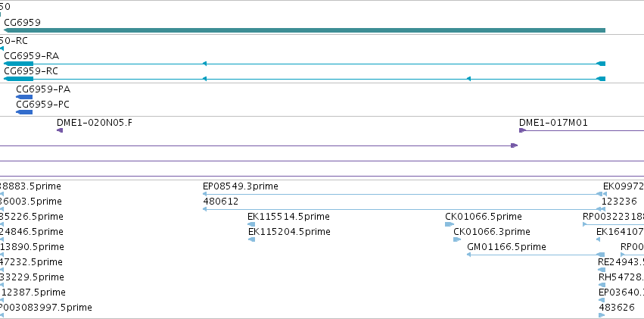Select the EK115204.5prime label

click(290, 232)
